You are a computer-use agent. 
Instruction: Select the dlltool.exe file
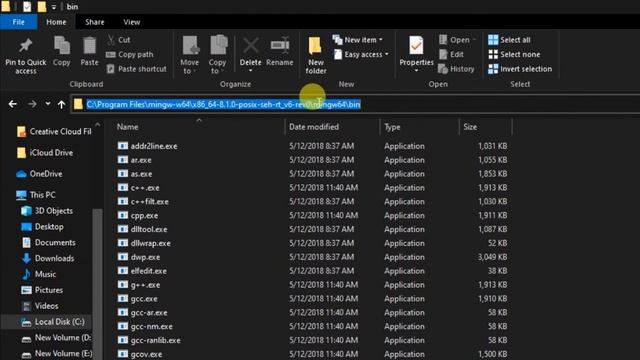tap(142, 229)
